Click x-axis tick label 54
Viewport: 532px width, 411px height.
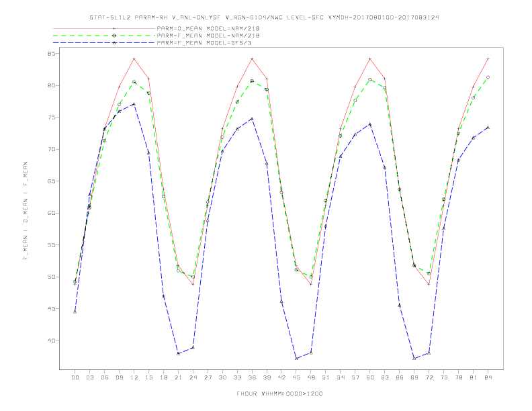pyautogui.click(x=341, y=377)
